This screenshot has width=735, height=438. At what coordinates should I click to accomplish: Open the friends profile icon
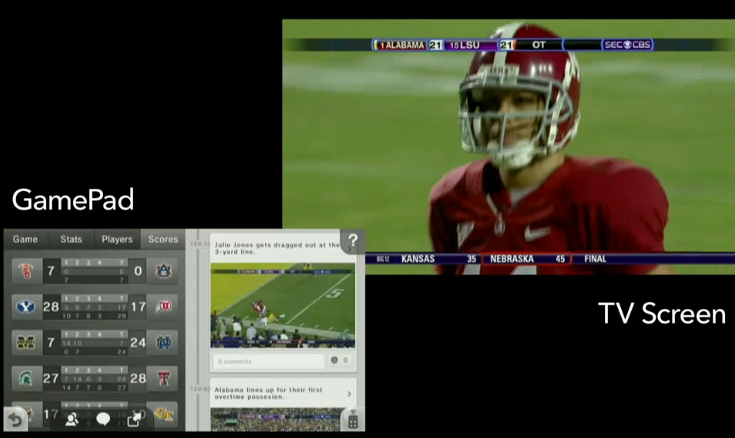click(x=72, y=420)
